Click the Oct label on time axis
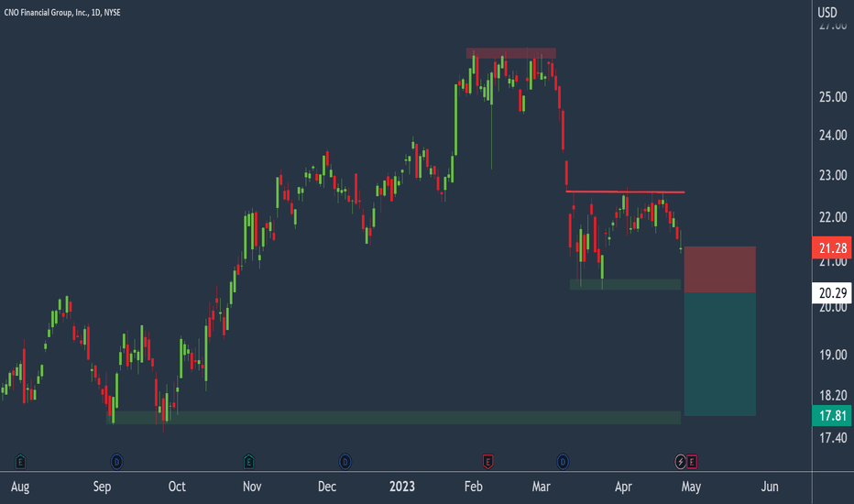Screen dimensions: 854x504 tap(177, 486)
